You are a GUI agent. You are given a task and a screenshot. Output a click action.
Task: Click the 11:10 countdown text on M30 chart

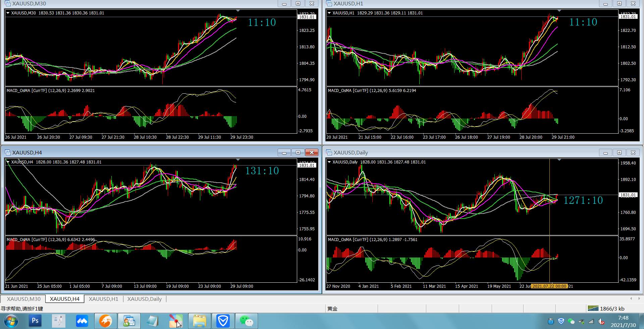click(262, 22)
